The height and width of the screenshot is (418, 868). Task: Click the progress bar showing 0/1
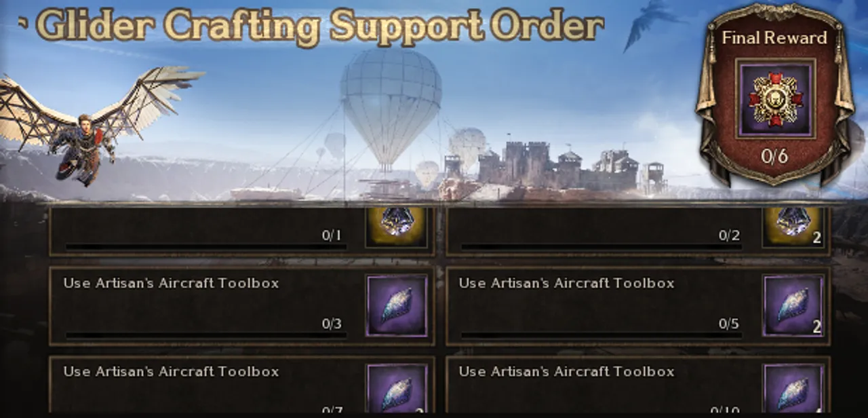pos(205,246)
